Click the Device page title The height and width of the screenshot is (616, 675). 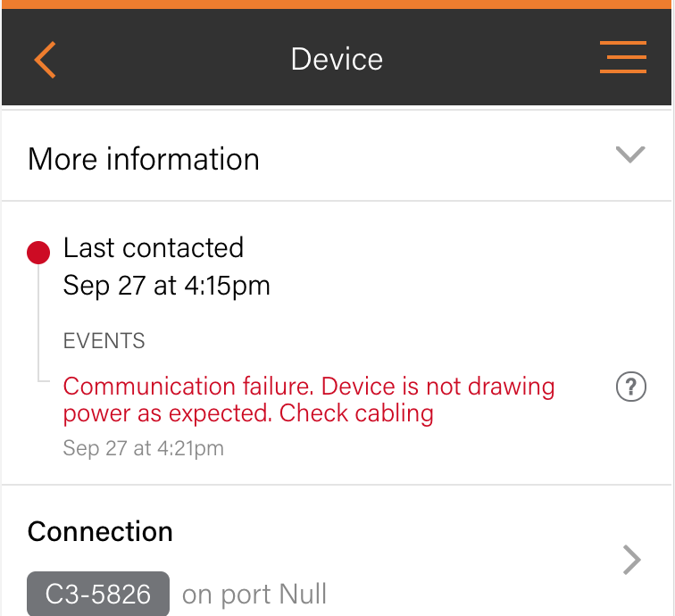click(x=337, y=60)
